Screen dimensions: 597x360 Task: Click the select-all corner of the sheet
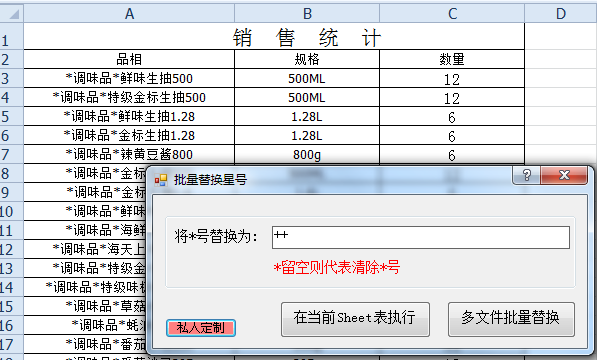[12, 14]
